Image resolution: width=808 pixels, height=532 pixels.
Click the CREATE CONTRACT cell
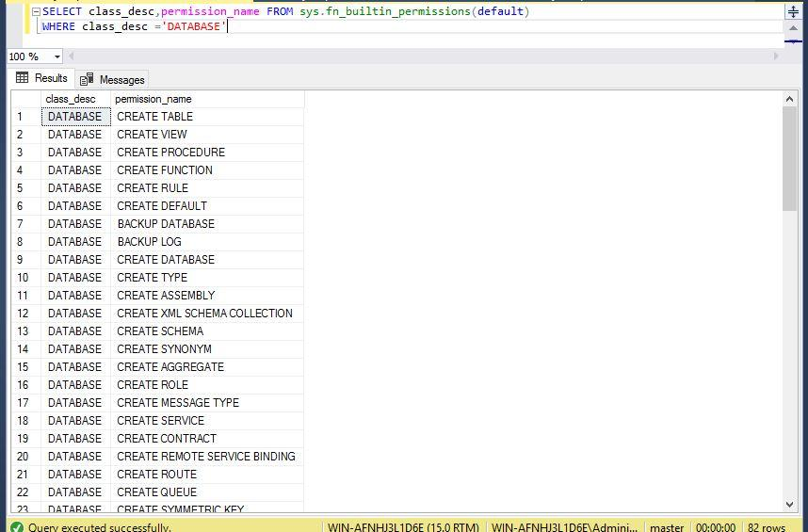(x=207, y=438)
